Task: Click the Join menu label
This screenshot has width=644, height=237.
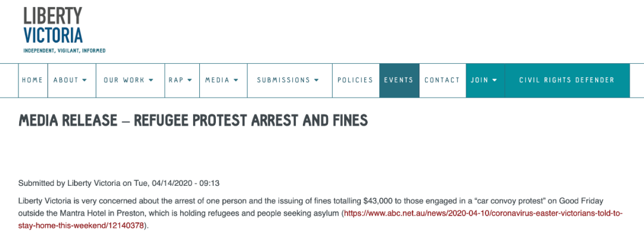Action: pos(479,80)
